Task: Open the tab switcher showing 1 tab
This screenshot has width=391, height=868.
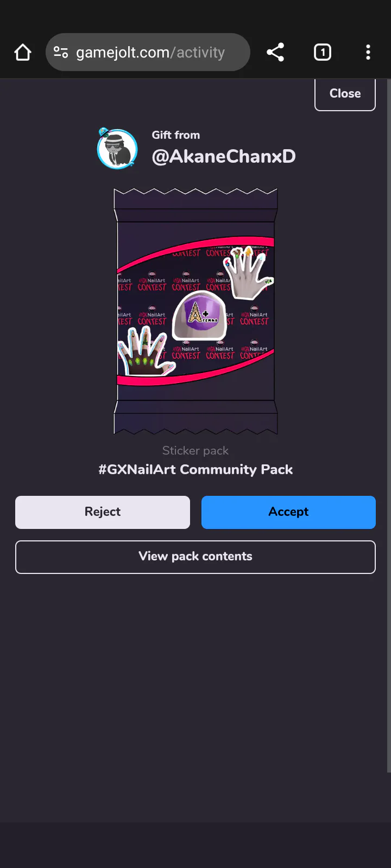Action: point(323,53)
